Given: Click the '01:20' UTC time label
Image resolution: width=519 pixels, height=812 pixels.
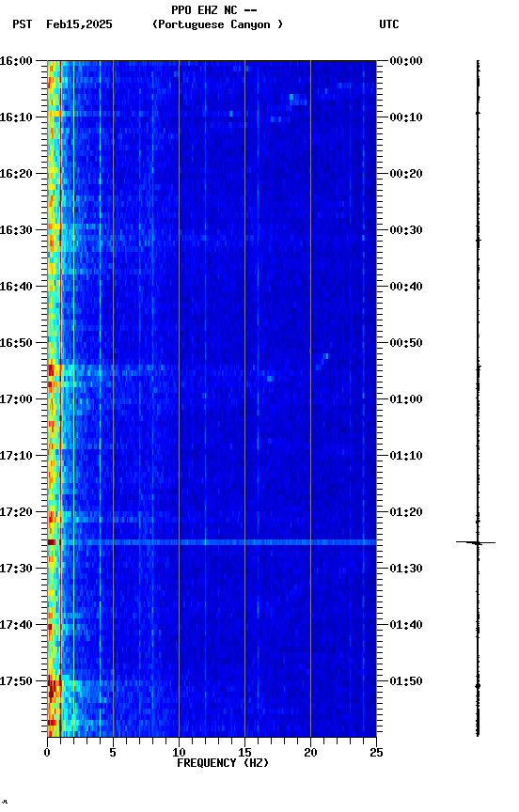Looking at the screenshot, I should (406, 512).
